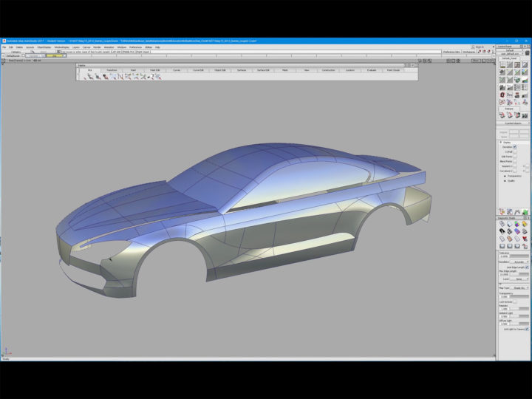Screen dimensions: 532x399
Task: Click the red X diagnostic shade icon
Action: pyautogui.click(x=525, y=239)
